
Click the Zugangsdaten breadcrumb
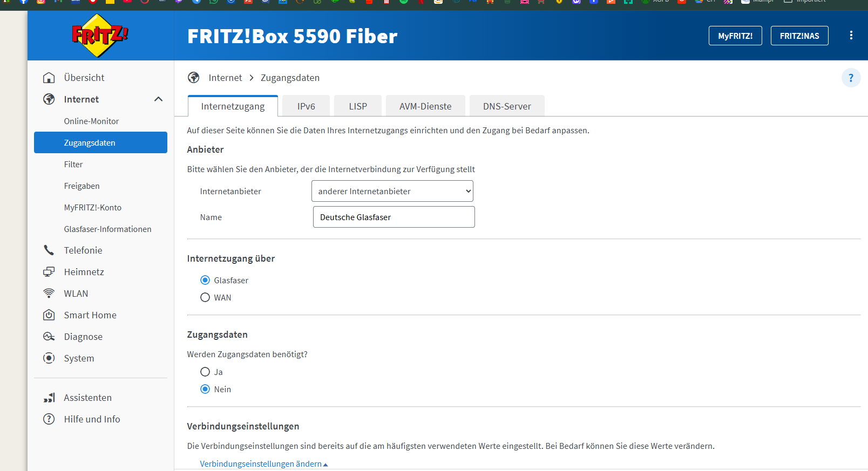(290, 78)
